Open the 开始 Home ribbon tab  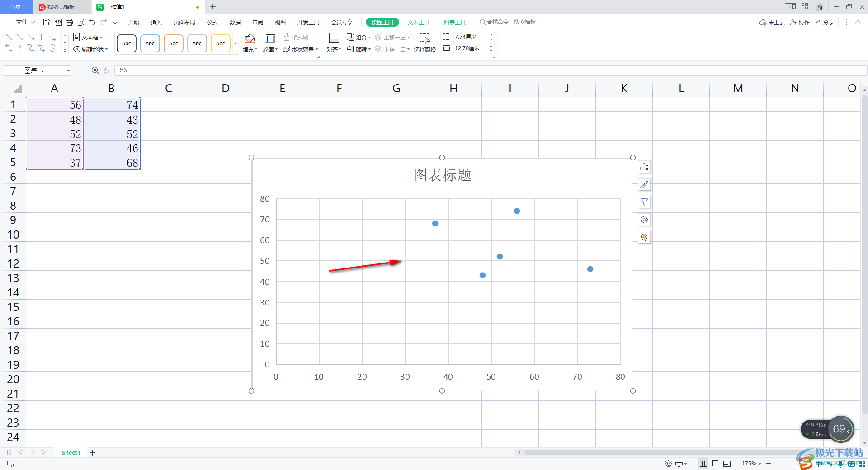[x=133, y=22]
